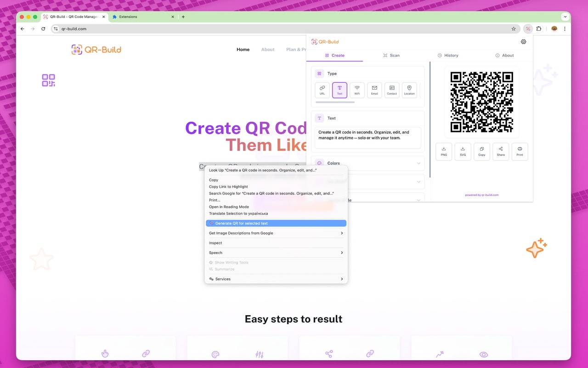The width and height of the screenshot is (588, 368).
Task: Switch to the Scan tab
Action: click(x=392, y=55)
